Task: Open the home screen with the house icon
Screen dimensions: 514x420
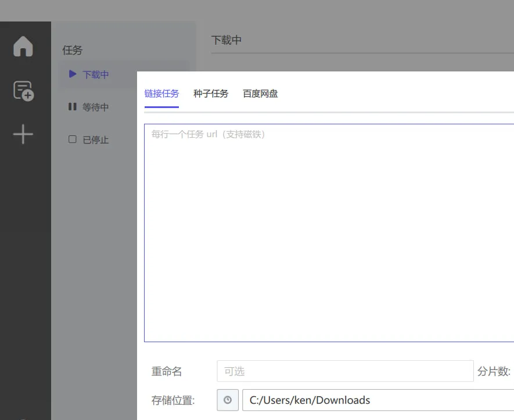Action: pyautogui.click(x=24, y=46)
